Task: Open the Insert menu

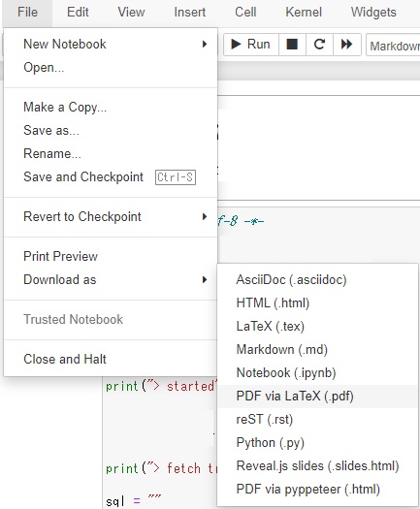Action: click(x=190, y=13)
